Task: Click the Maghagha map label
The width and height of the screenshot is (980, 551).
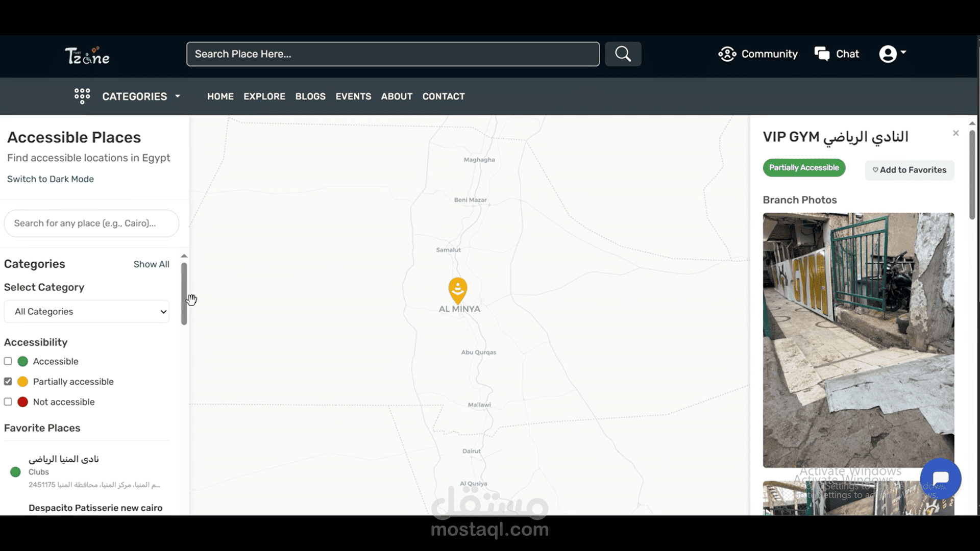Action: tap(479, 160)
